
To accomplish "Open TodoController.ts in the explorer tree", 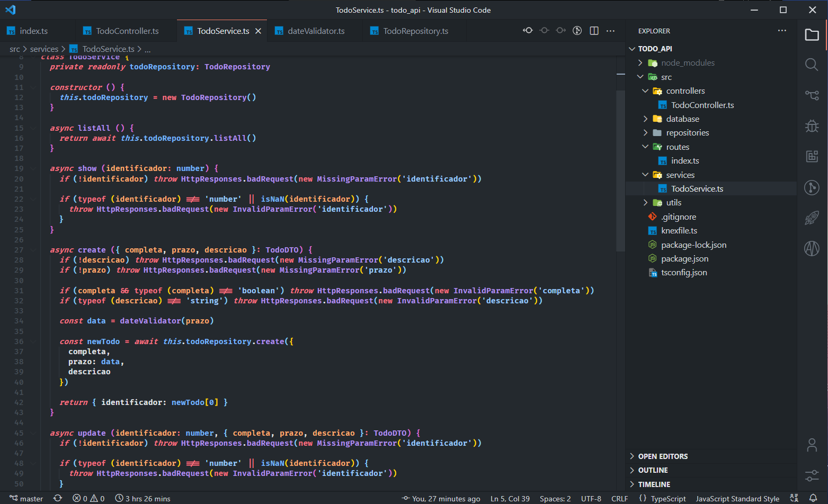I will pos(711,105).
